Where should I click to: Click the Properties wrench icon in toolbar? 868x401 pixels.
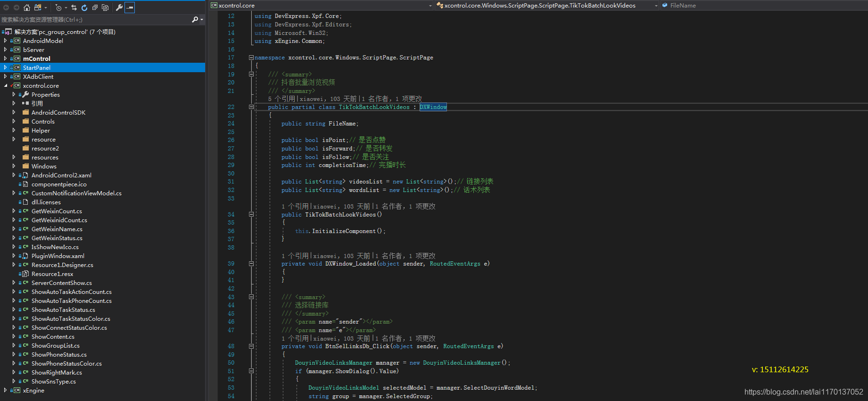click(x=119, y=8)
